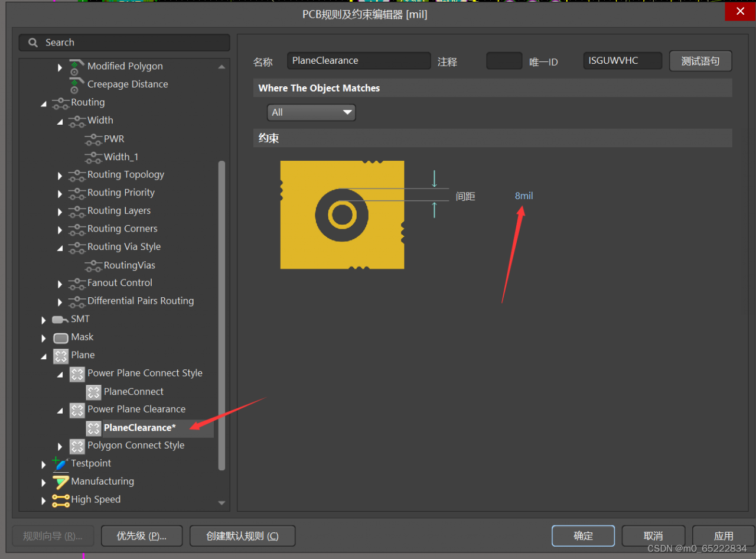
Task: Click the tree scrollbar down arrow
Action: pyautogui.click(x=221, y=503)
